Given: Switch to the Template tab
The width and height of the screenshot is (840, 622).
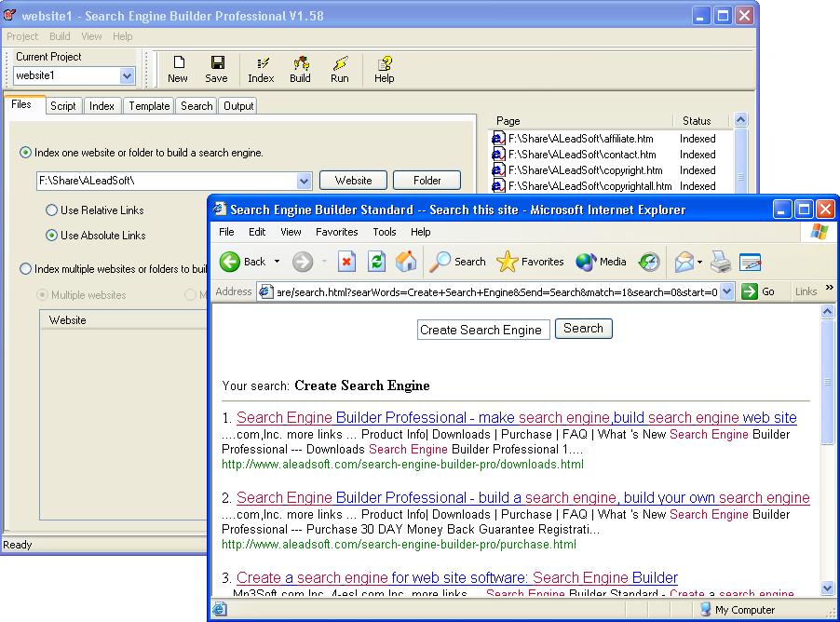Looking at the screenshot, I should pos(149,106).
